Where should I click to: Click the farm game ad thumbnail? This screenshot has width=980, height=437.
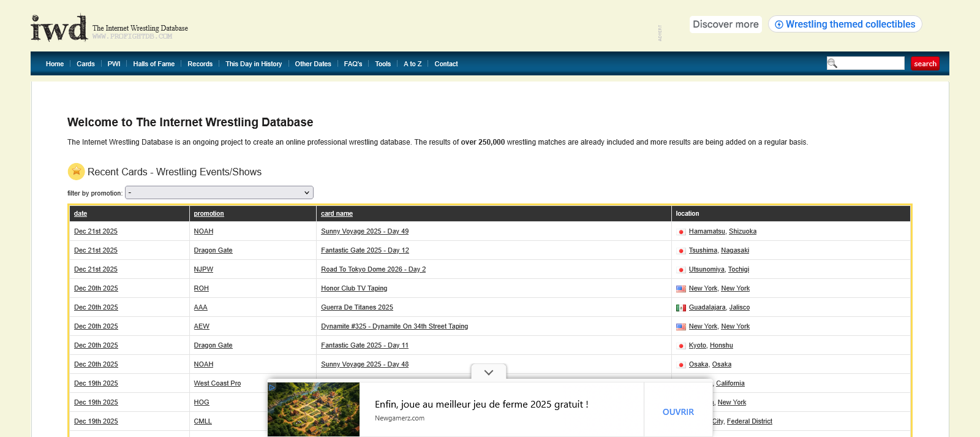coord(314,409)
